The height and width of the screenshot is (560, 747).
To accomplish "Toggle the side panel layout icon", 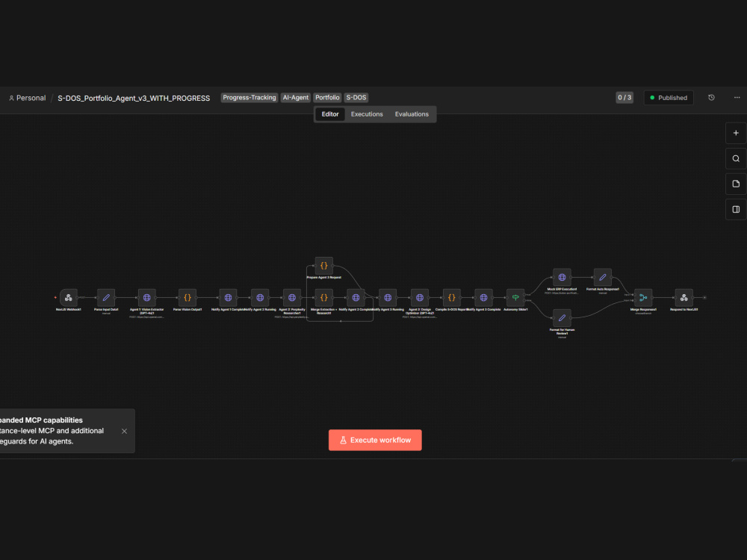I will pos(736,210).
